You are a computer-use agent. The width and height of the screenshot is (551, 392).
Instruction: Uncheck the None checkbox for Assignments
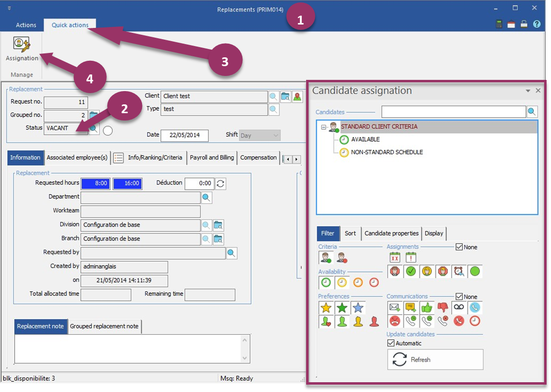pyautogui.click(x=459, y=247)
